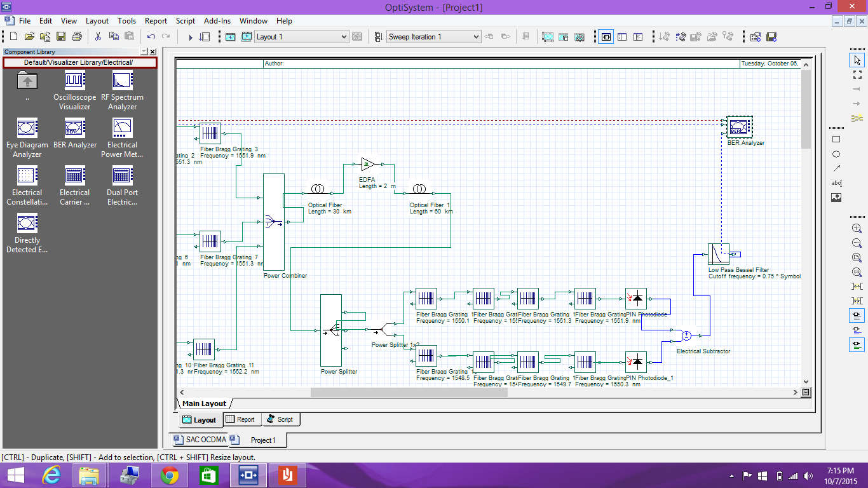Zoom out of the layout

click(857, 243)
